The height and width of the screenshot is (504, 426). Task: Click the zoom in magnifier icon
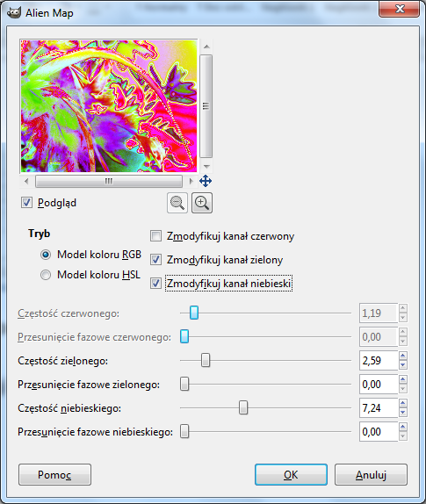(x=202, y=203)
